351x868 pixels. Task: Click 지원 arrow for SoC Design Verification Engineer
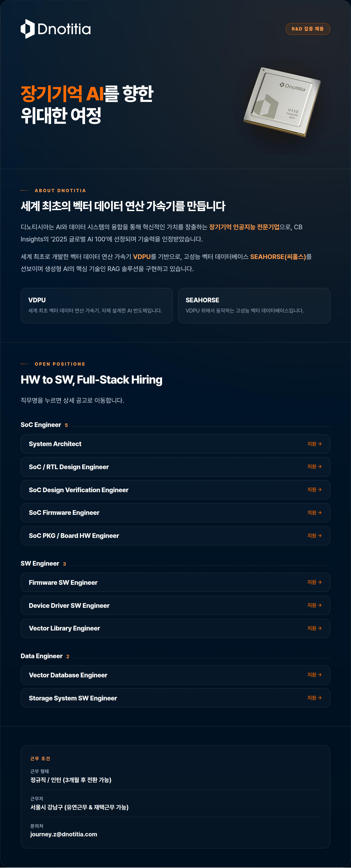[x=314, y=490]
